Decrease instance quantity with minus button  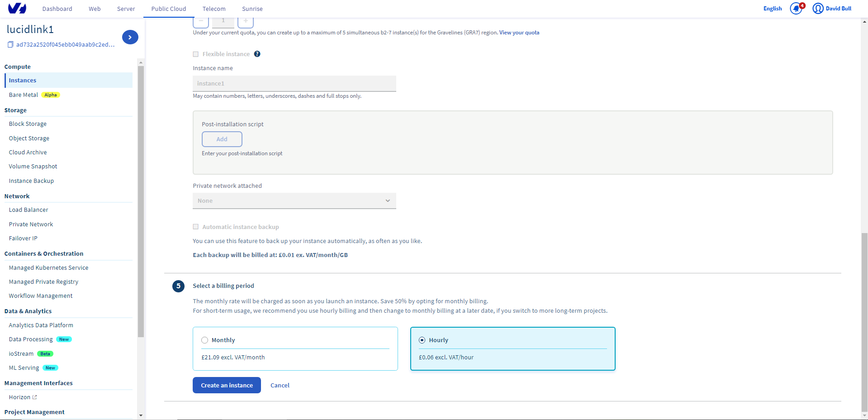tap(201, 21)
